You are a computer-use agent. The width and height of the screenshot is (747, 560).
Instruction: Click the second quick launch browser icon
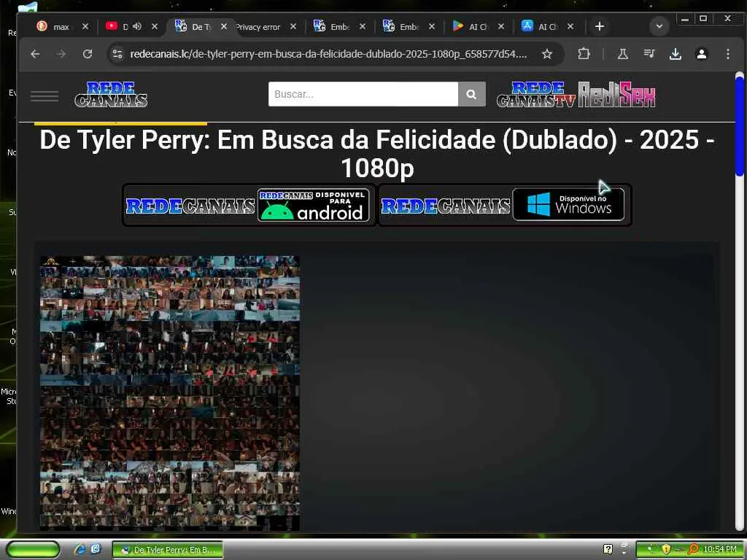96,550
